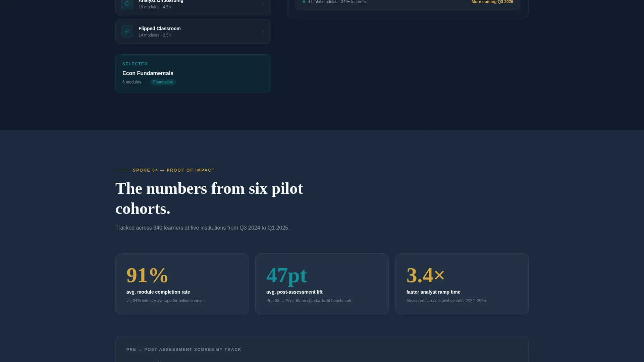
Task: Click the avg. module completion rate label
Action: click(x=158, y=292)
